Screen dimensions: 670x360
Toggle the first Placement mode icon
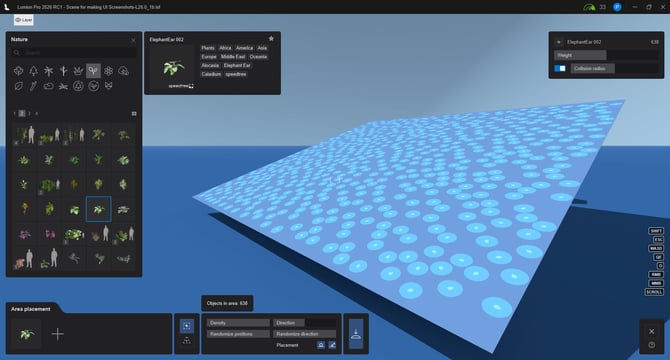click(321, 345)
